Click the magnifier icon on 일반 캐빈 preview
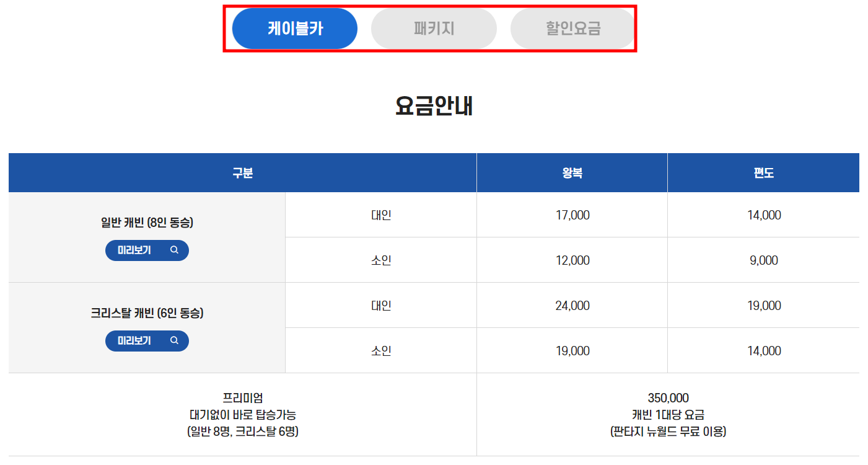The width and height of the screenshot is (868, 465). tap(174, 250)
